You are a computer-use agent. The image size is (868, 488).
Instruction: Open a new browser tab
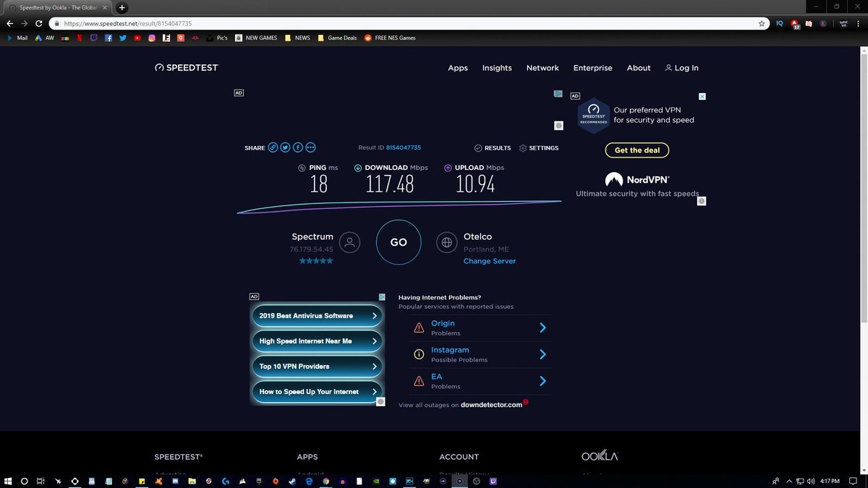[x=122, y=7]
